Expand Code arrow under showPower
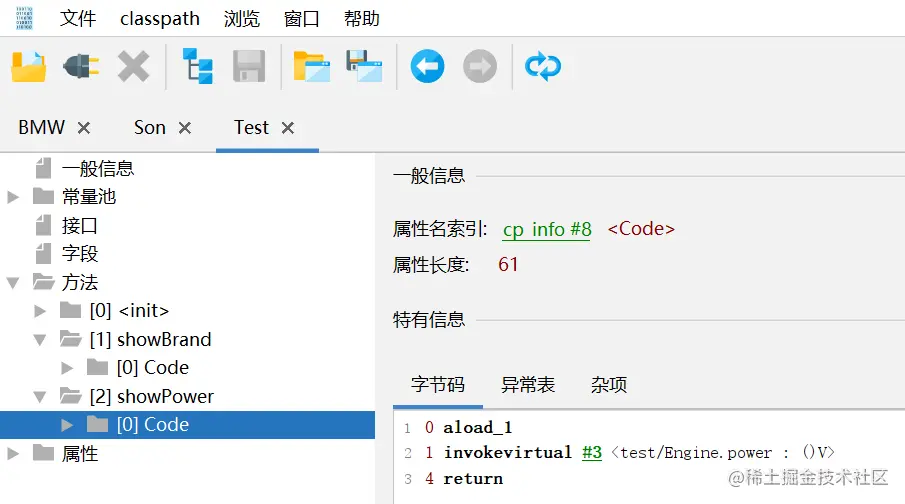Screen dimensions: 905x504 click(x=67, y=425)
